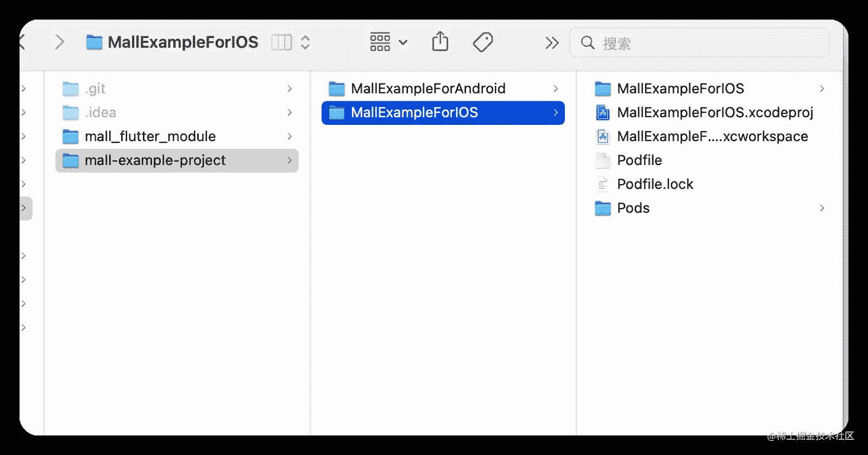The width and height of the screenshot is (868, 455).
Task: Expand mall-example-project chevron
Action: tap(290, 160)
